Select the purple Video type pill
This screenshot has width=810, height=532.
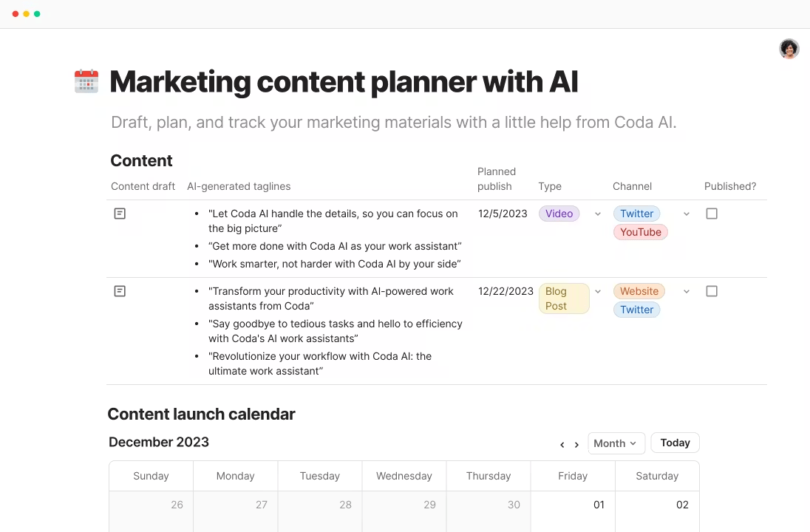(x=559, y=214)
